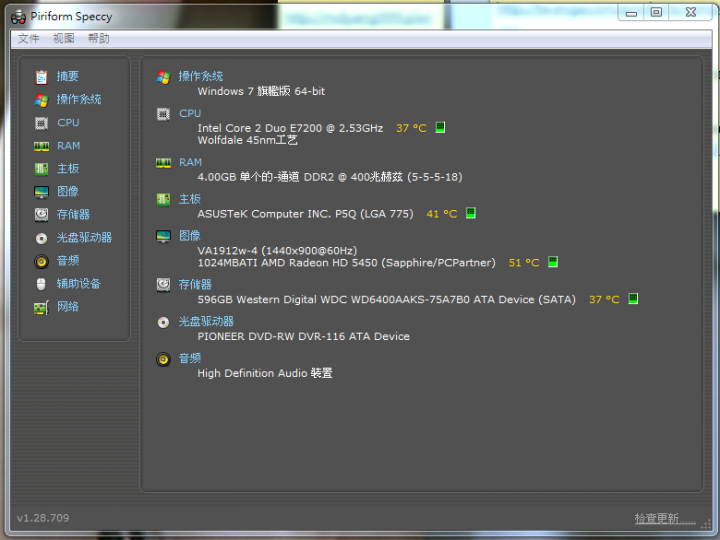Click the Intel Core 2 Duo E7200 text
Screen dimensions: 720x540
[290, 128]
